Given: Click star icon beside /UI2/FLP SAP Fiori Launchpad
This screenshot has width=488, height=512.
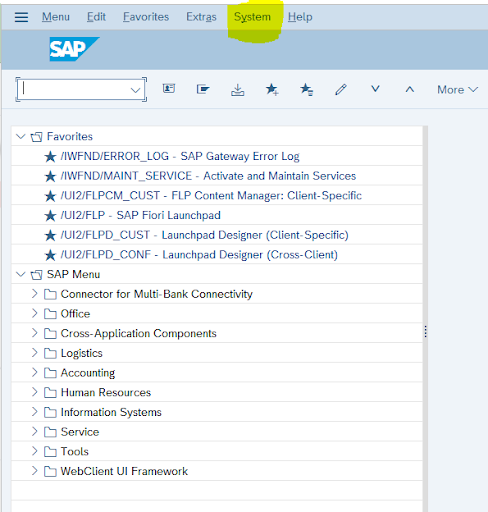Looking at the screenshot, I should [50, 215].
